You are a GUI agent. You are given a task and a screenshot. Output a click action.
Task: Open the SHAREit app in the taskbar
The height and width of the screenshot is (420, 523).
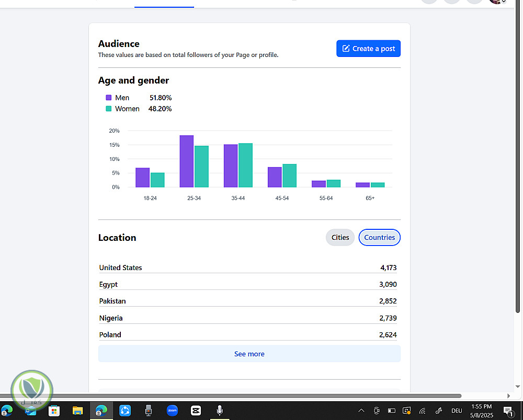point(125,411)
